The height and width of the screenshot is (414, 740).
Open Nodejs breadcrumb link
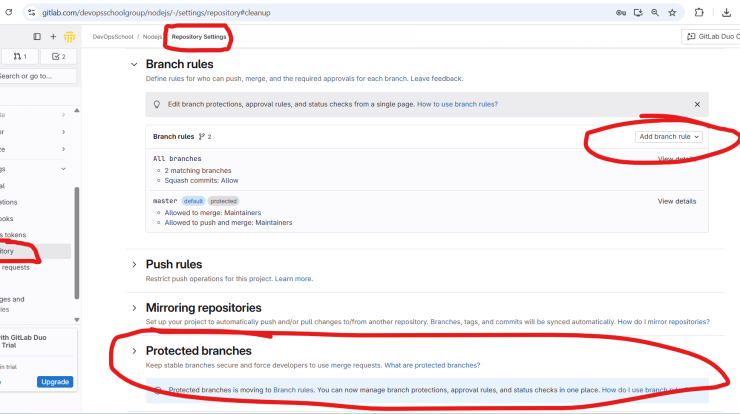click(x=152, y=36)
